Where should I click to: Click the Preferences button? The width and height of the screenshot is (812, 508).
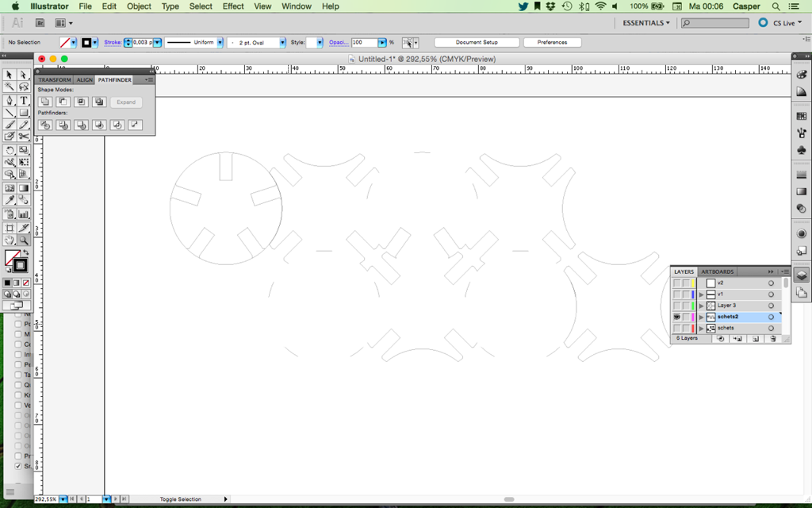click(x=552, y=43)
